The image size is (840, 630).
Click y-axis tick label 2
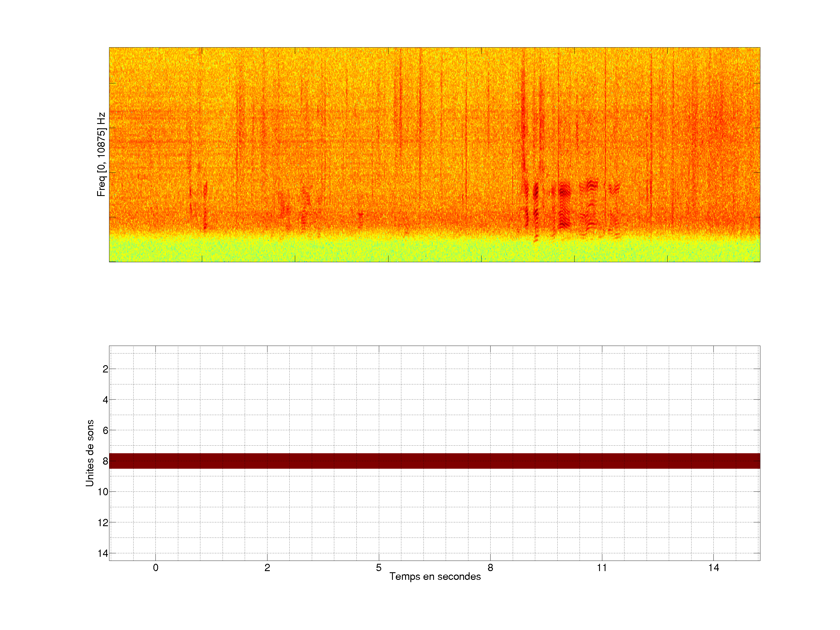click(x=105, y=369)
